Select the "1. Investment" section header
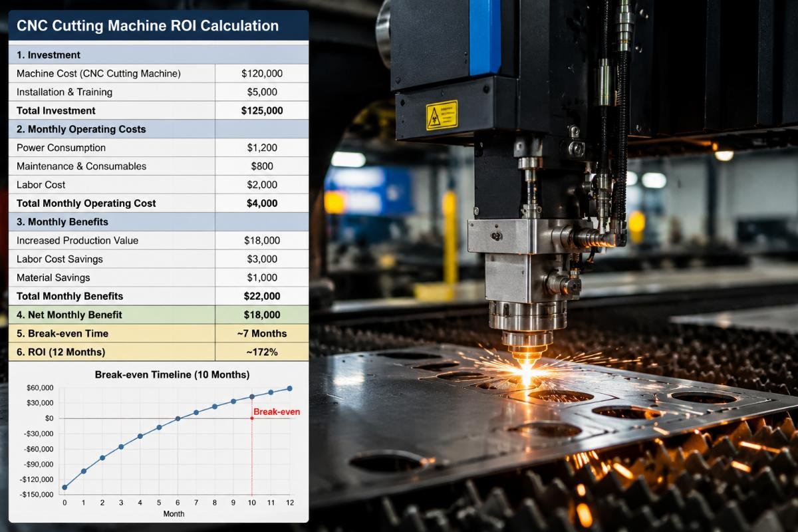 (49, 55)
